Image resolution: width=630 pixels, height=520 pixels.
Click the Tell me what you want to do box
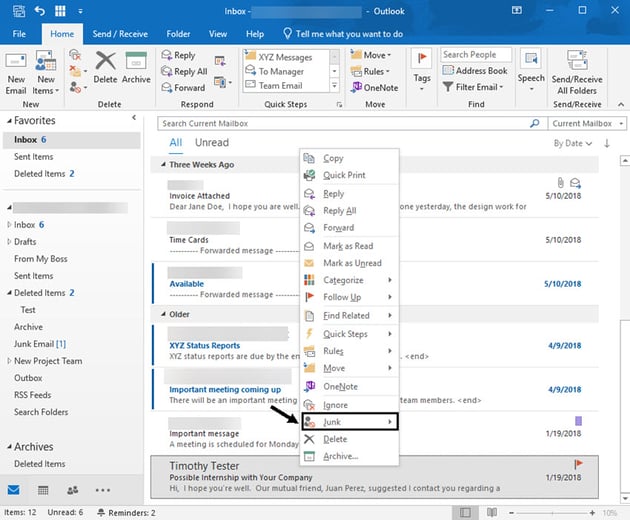pos(343,34)
